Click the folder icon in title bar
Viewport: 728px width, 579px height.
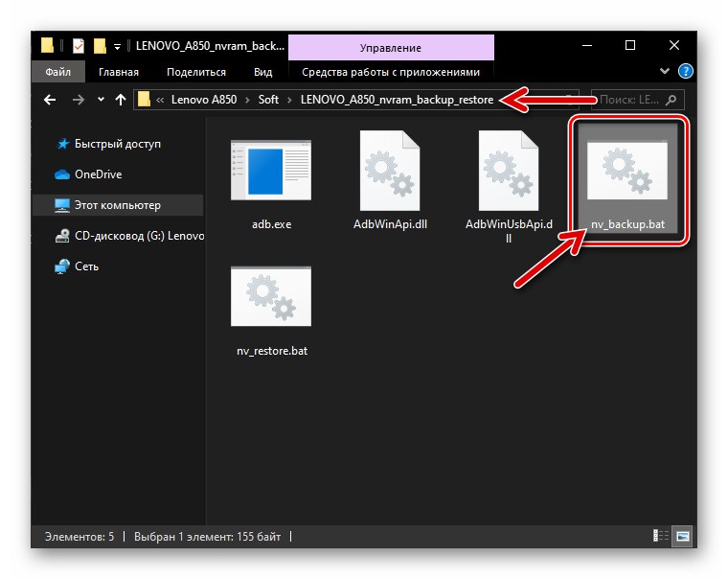pos(47,46)
